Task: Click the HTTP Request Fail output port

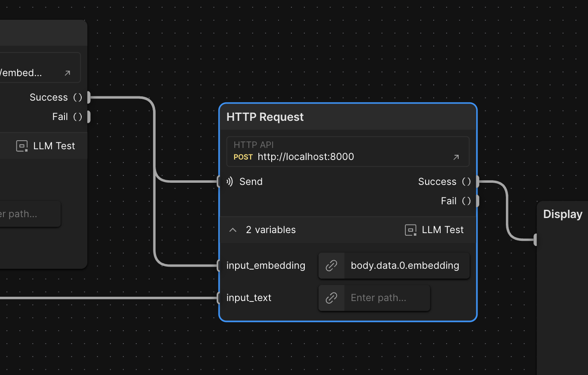Action: coord(477,201)
